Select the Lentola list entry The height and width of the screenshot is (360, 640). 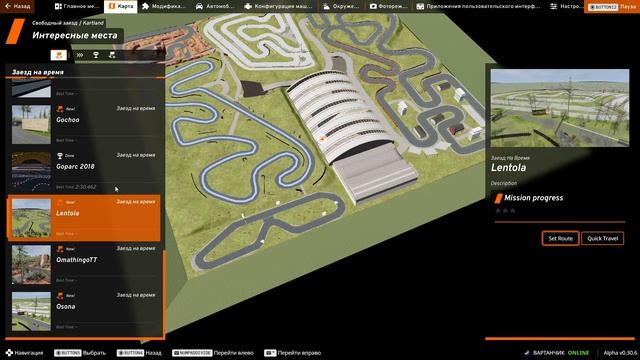tap(84, 218)
